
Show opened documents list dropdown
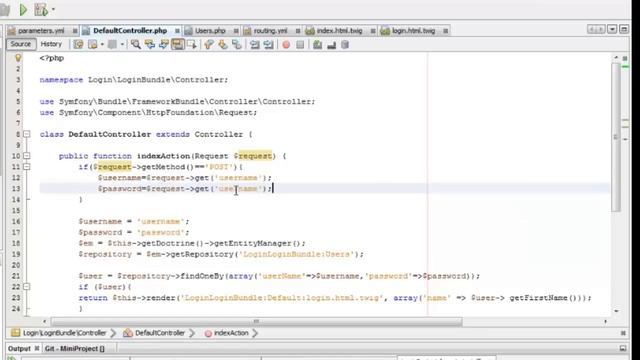(612, 29)
